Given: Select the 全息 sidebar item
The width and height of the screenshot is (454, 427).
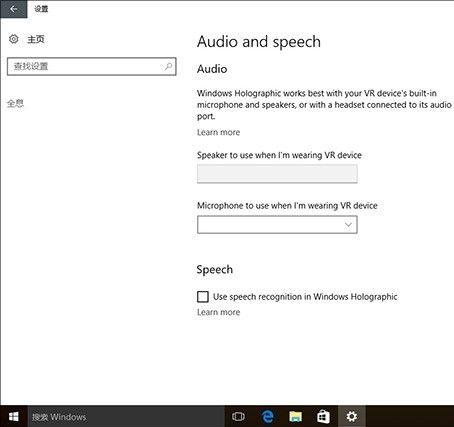Looking at the screenshot, I should [15, 103].
